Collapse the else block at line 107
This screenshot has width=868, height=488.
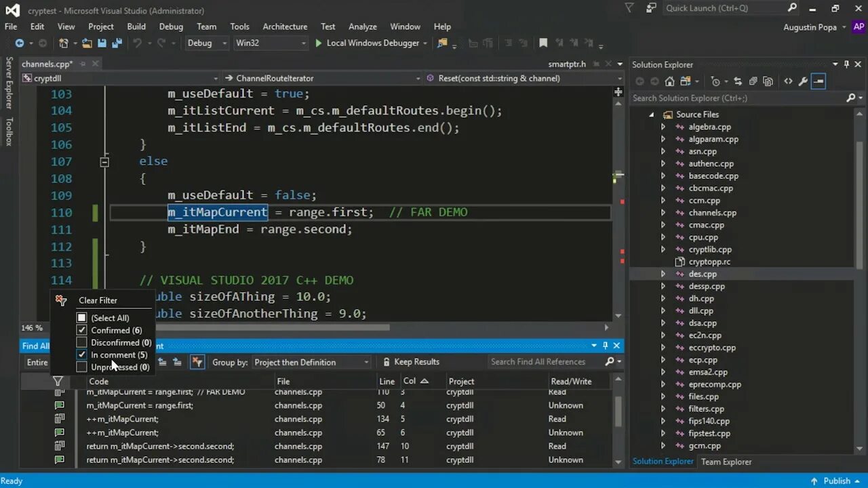coord(104,161)
